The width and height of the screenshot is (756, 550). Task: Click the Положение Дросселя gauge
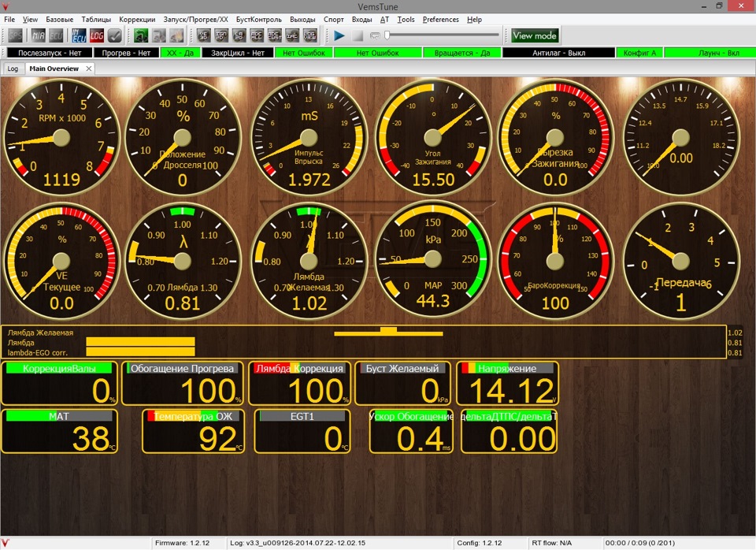pos(182,137)
